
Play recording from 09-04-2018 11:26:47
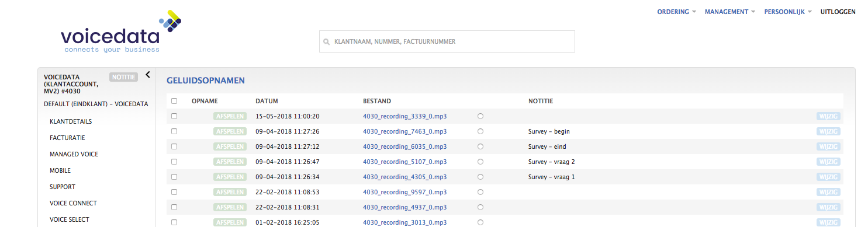click(230, 162)
